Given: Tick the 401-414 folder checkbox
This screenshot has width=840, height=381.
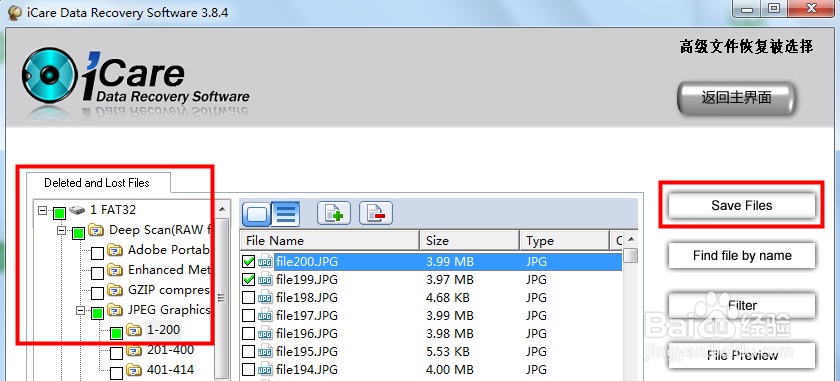Looking at the screenshot, I should (x=116, y=373).
